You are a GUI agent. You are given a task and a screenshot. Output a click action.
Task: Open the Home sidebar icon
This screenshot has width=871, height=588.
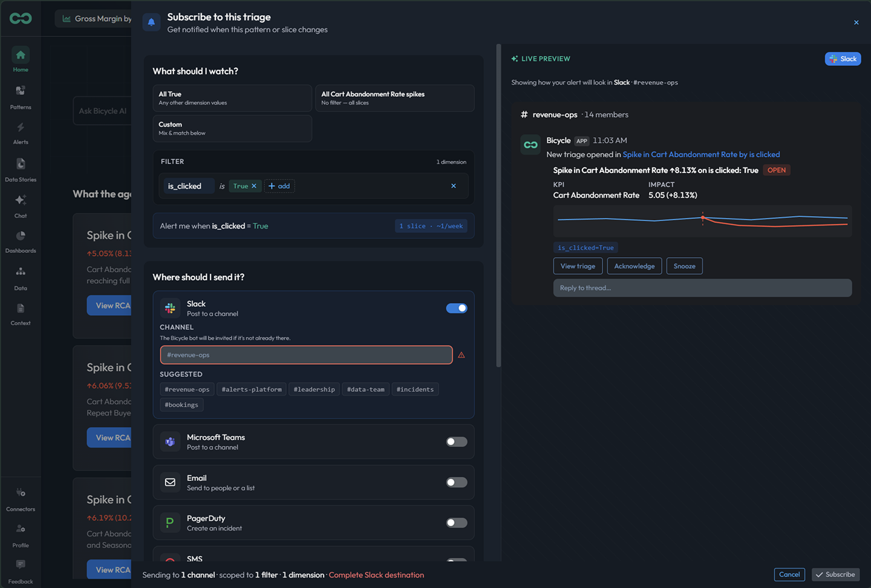[x=21, y=55]
